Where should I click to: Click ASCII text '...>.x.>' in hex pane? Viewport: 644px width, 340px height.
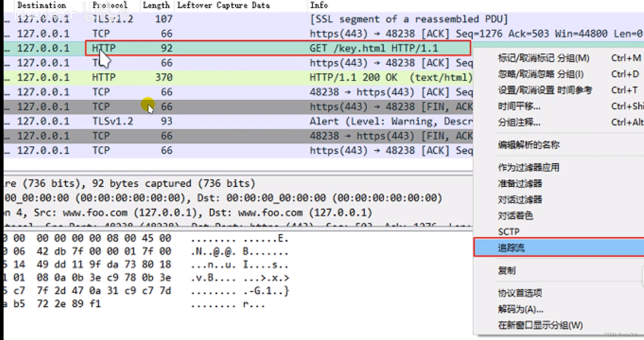[266, 278]
